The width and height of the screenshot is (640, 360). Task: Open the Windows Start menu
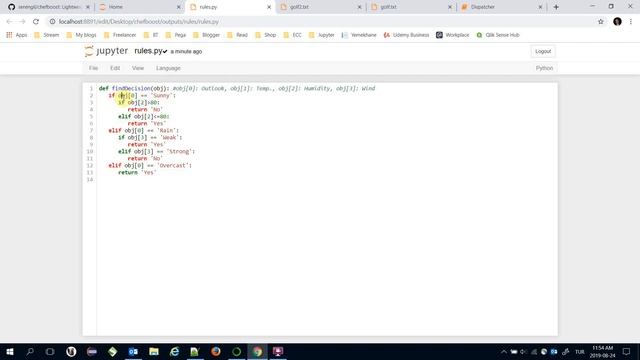click(x=10, y=351)
